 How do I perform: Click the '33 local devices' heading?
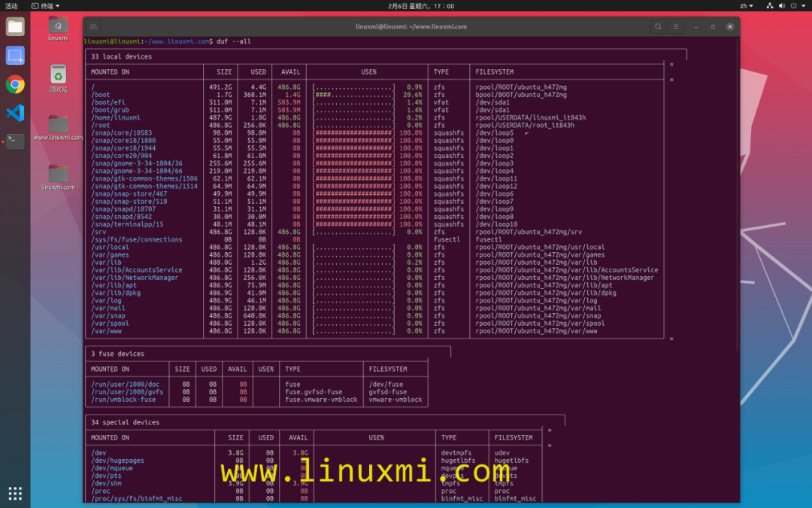[x=121, y=56]
